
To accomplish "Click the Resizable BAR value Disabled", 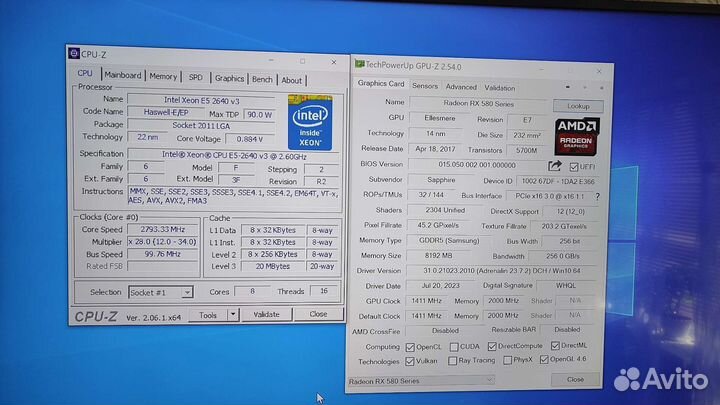I will (x=567, y=329).
